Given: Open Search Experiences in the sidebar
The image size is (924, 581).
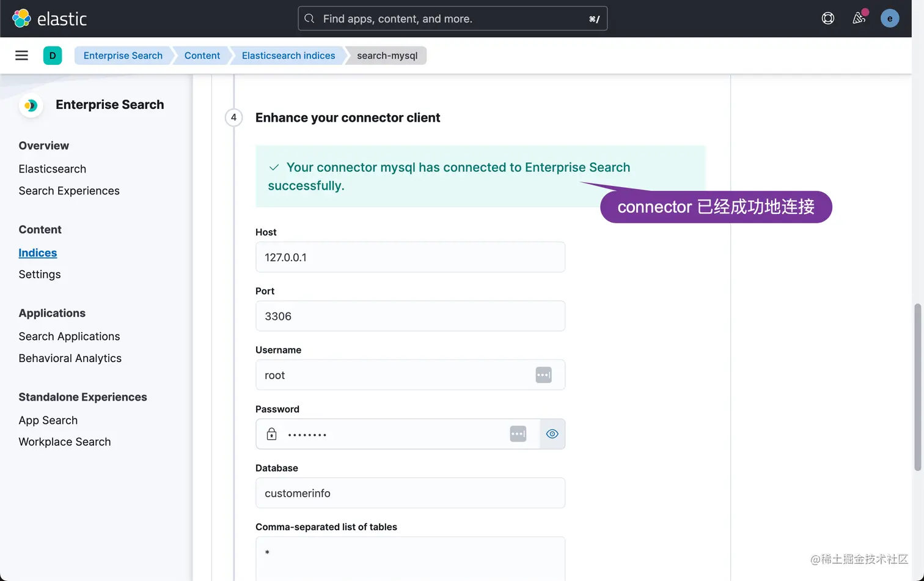Looking at the screenshot, I should [69, 191].
